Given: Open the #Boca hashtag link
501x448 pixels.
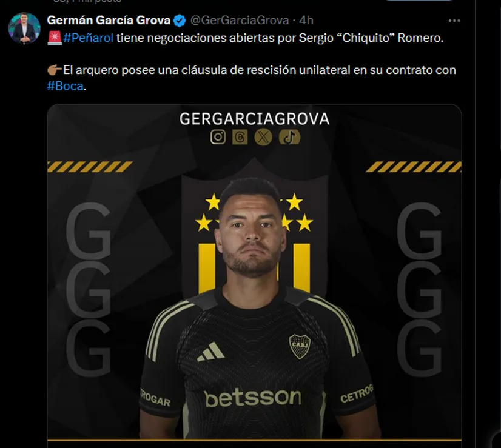Looking at the screenshot, I should 65,86.
